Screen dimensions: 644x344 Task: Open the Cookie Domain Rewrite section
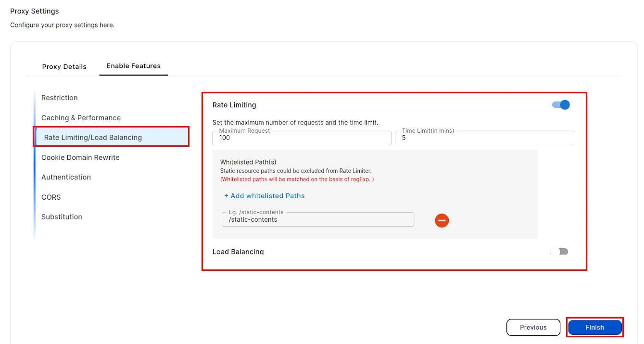(x=80, y=157)
